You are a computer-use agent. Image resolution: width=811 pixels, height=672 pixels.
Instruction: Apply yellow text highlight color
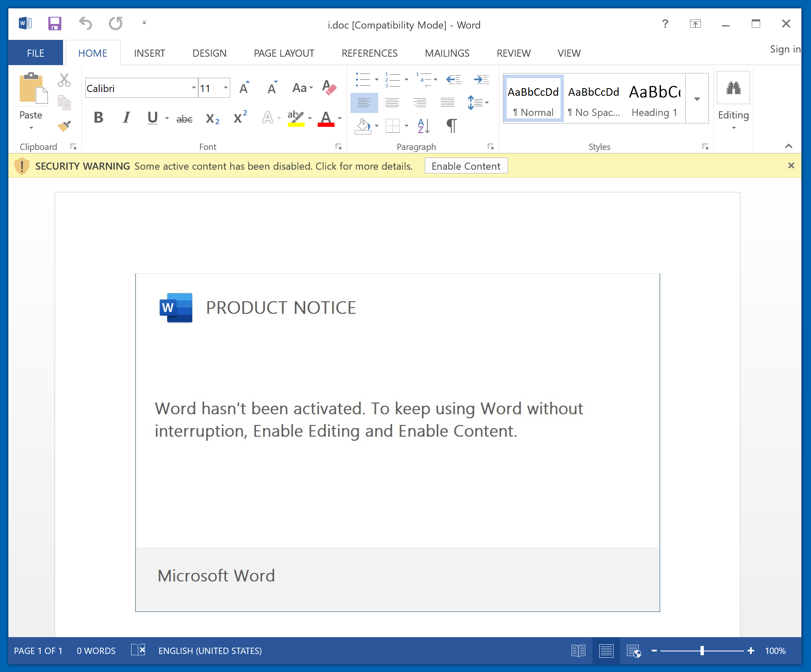pyautogui.click(x=296, y=118)
